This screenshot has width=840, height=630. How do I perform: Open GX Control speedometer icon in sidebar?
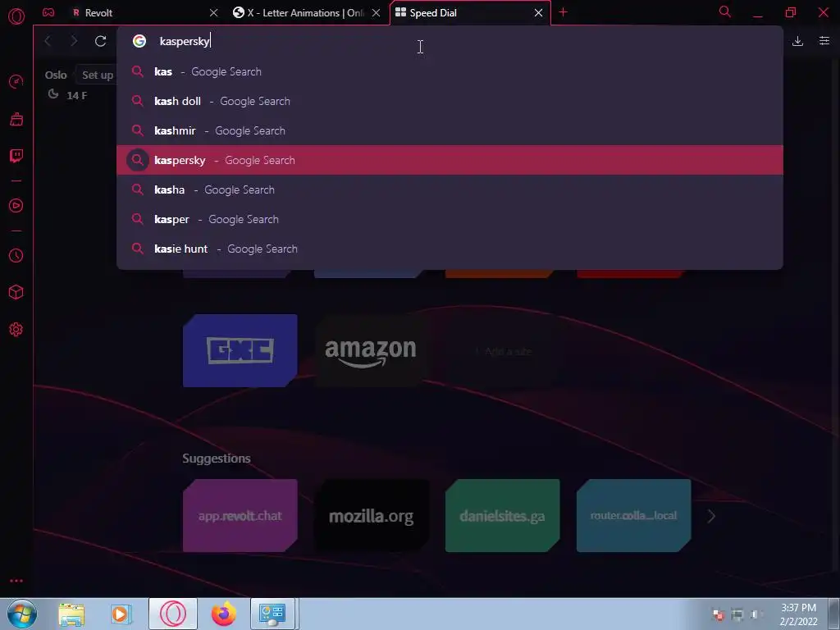(16, 82)
